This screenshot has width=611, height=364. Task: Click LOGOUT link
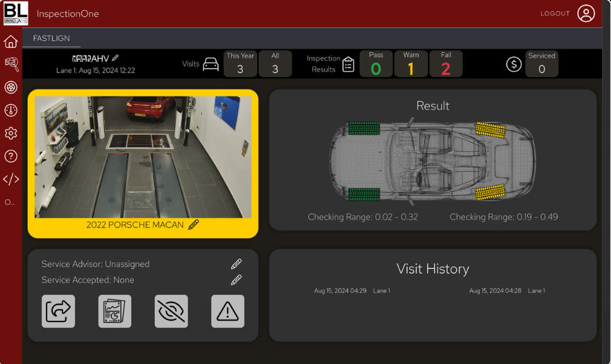click(555, 14)
